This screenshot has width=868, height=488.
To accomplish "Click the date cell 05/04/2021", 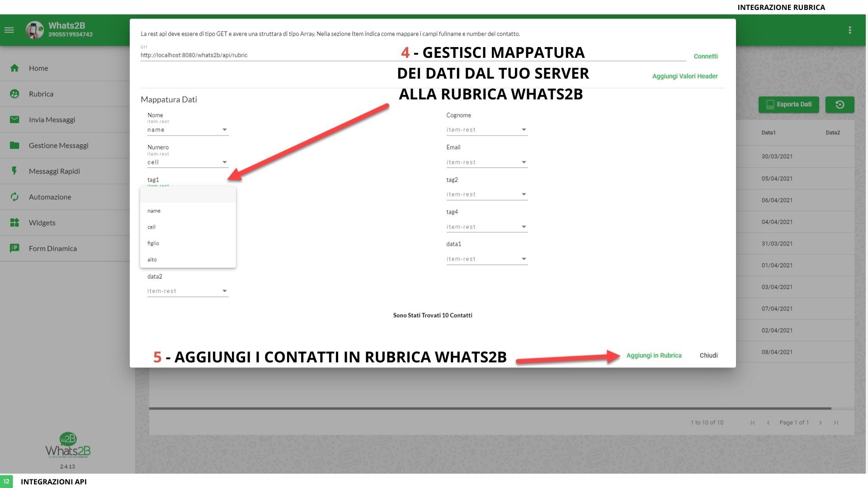I will click(x=777, y=179).
